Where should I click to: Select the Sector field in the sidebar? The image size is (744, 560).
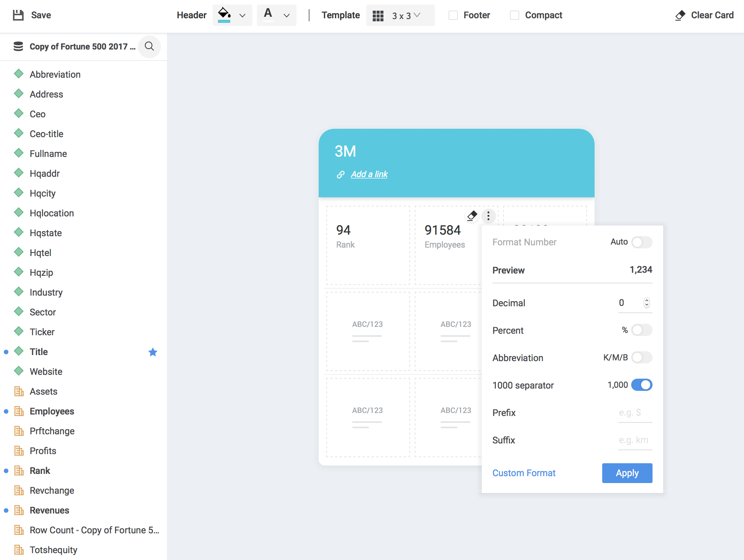point(43,312)
